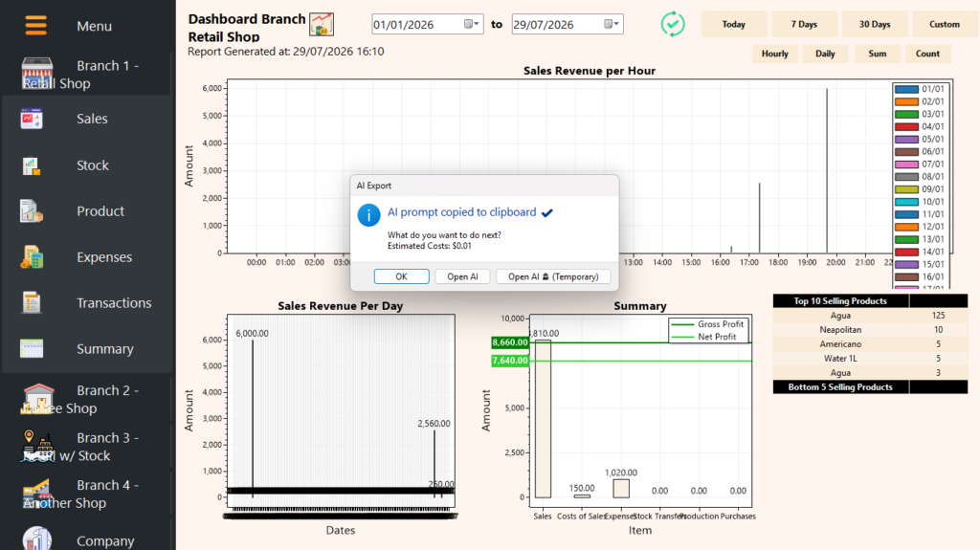This screenshot has height=550, width=980.
Task: Click the Net Profit legend entry
Action: coord(703,337)
